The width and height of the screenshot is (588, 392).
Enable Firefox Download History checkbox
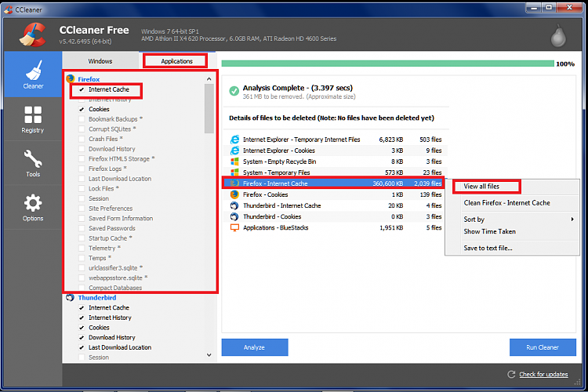tap(82, 149)
